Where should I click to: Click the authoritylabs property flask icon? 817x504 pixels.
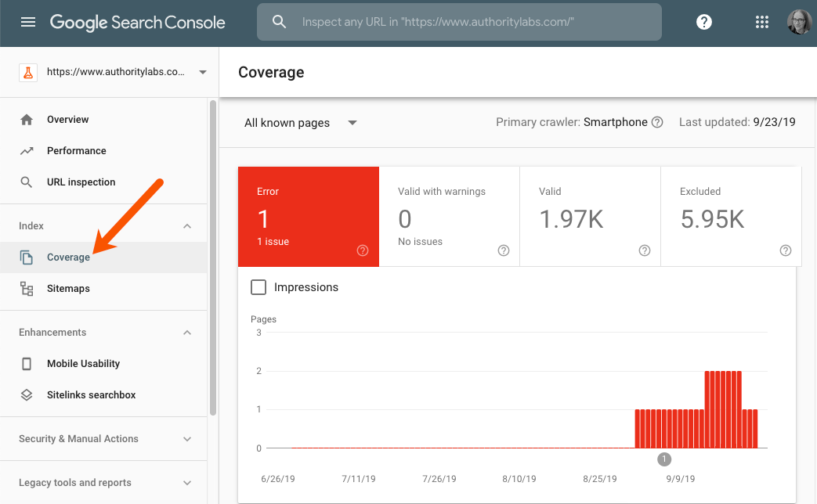pos(28,72)
